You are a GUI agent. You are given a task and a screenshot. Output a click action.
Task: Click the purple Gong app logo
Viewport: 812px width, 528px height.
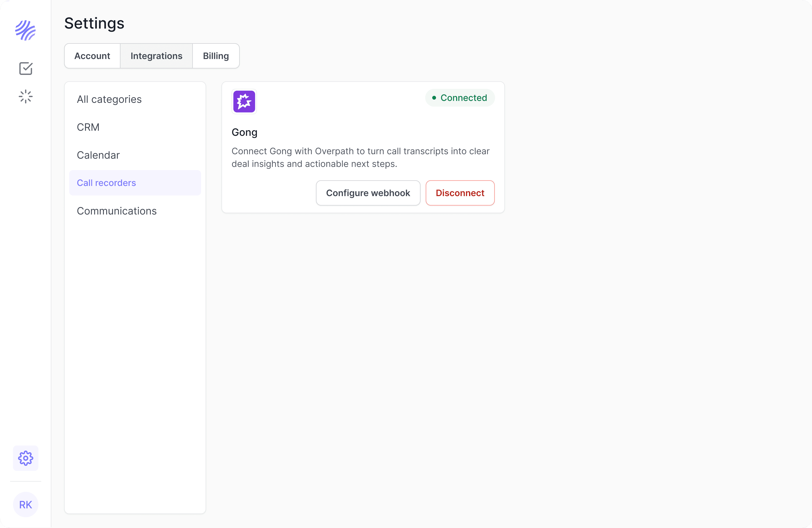244,101
